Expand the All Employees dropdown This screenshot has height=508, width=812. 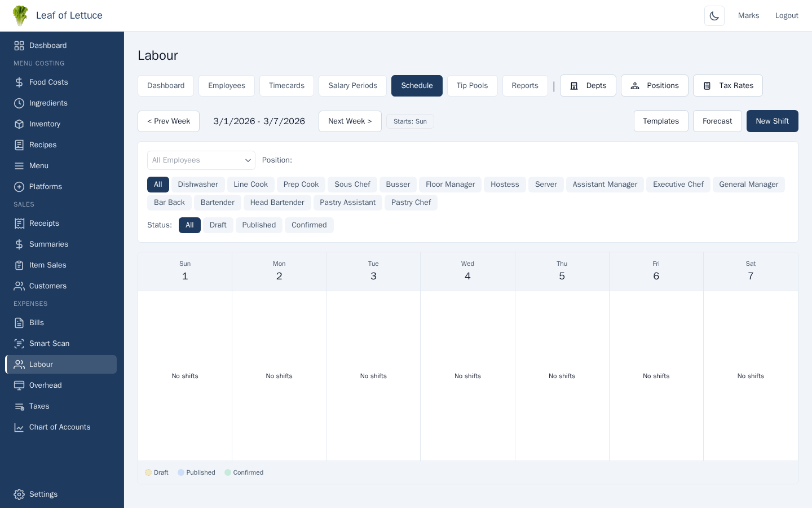(201, 160)
